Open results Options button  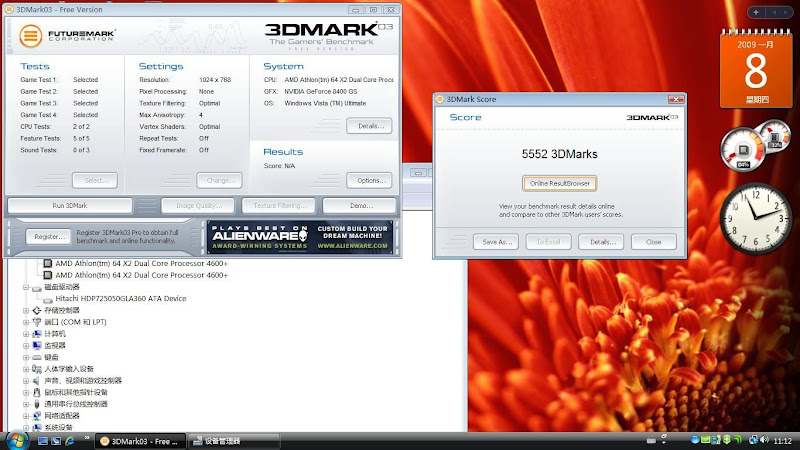click(x=369, y=181)
